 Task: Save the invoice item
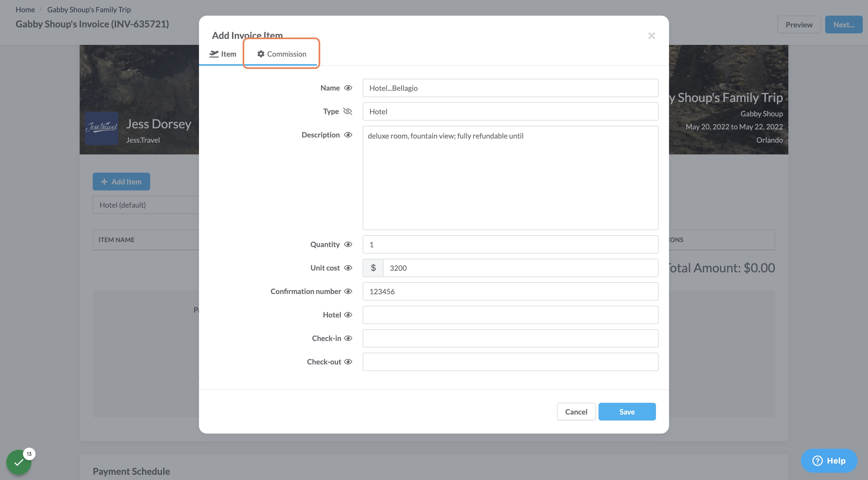(627, 412)
